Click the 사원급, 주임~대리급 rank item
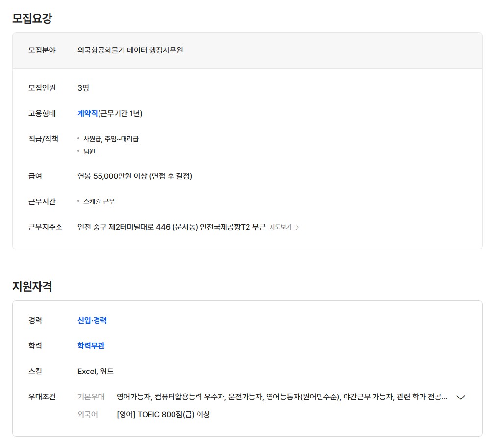Viewport: 495px width, 448px height. [x=111, y=139]
